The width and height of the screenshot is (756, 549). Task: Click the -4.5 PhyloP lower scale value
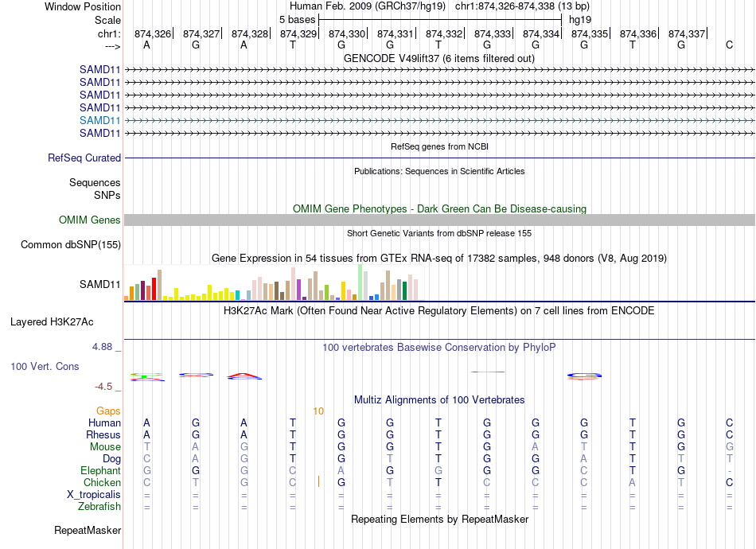pos(103,387)
